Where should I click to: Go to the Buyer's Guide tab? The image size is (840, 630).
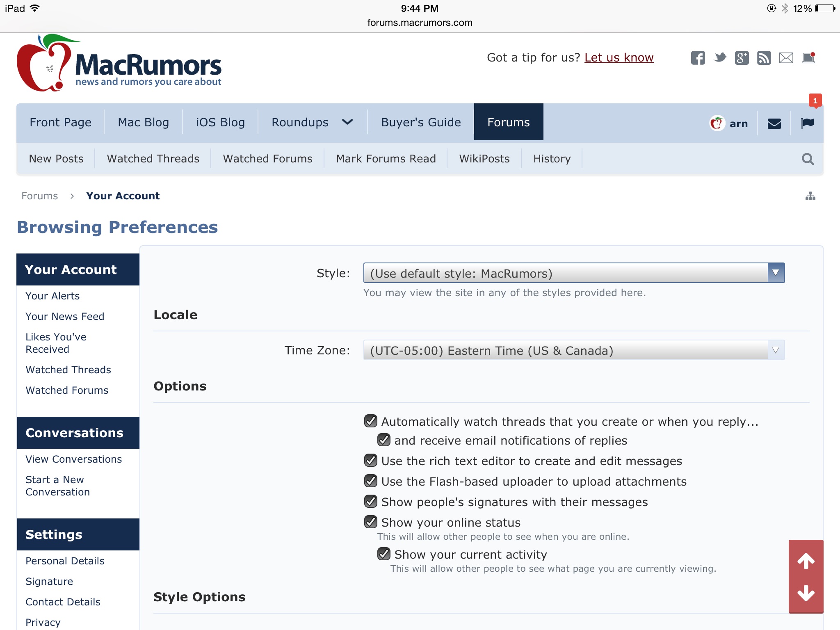point(421,122)
